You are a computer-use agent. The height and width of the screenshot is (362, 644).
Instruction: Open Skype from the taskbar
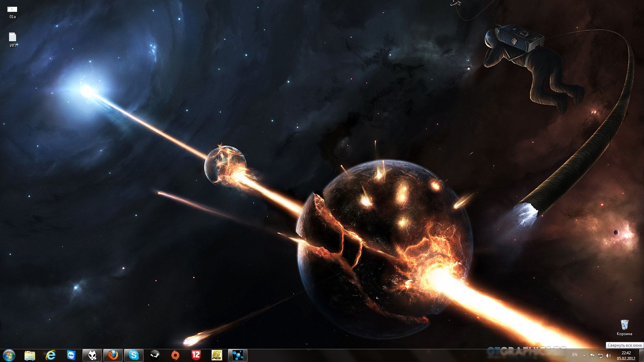(x=134, y=355)
